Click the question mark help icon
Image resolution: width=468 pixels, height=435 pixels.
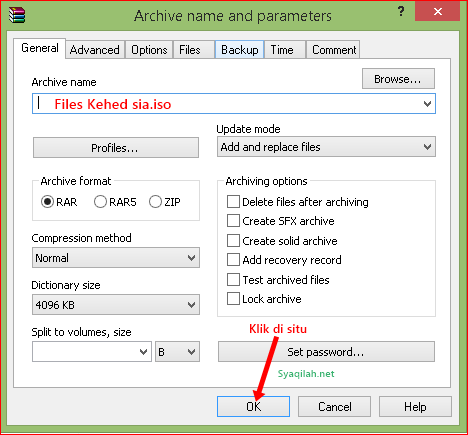tap(401, 12)
